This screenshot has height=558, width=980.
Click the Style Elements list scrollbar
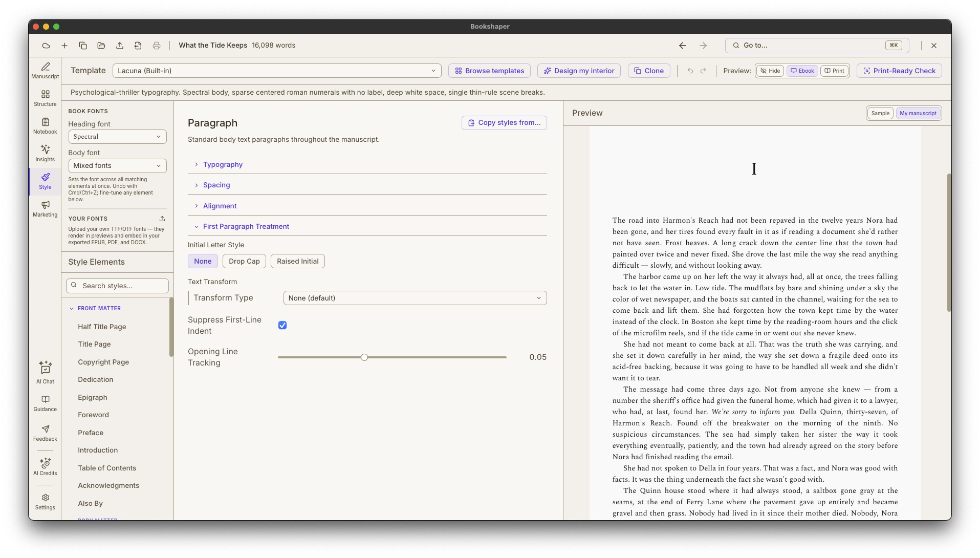171,328
